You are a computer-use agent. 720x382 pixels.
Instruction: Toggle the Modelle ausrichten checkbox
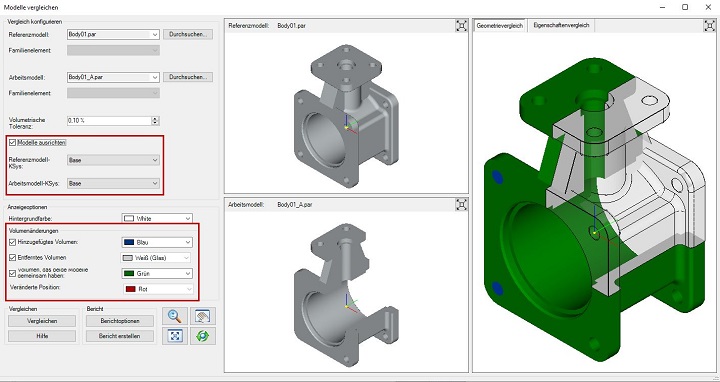[12, 143]
